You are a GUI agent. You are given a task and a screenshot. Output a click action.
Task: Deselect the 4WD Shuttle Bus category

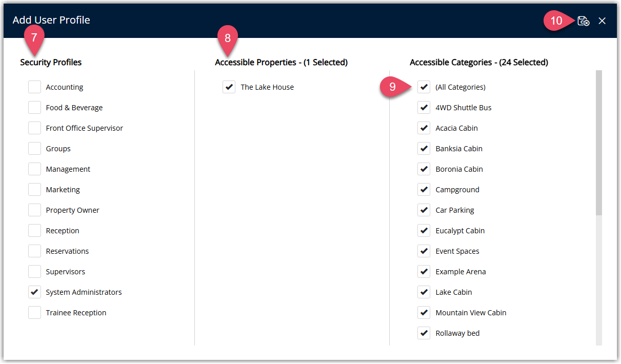(424, 107)
